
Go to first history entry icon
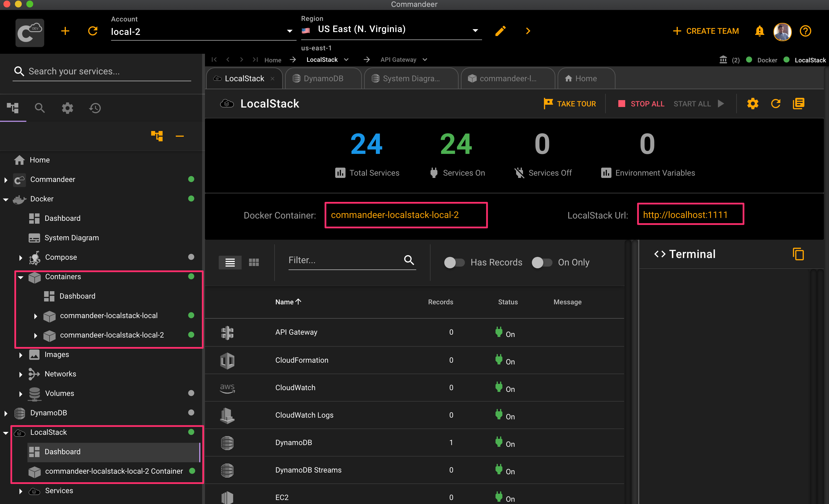click(x=214, y=59)
